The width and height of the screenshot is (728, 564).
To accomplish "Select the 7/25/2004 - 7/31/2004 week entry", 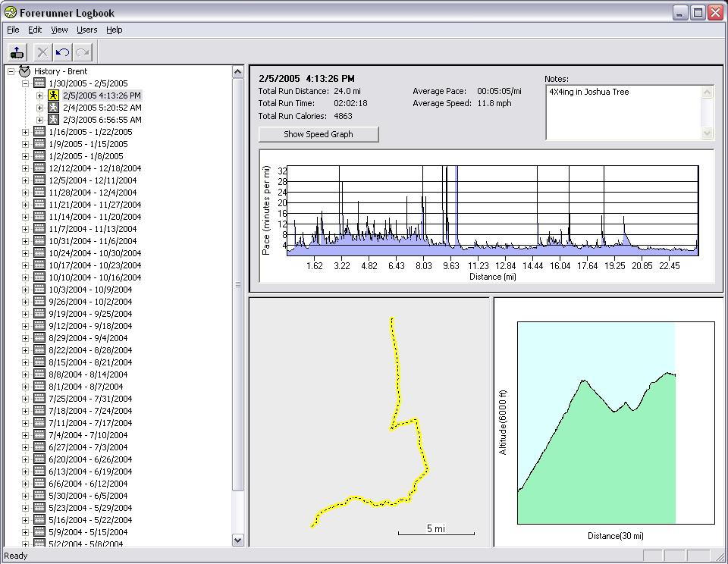I will 90,398.
